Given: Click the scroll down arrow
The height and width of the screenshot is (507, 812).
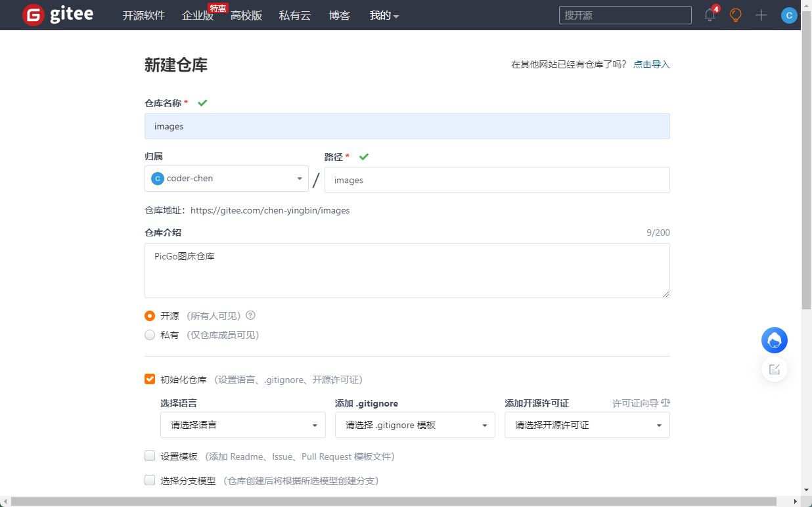Looking at the screenshot, I should coord(807,490).
